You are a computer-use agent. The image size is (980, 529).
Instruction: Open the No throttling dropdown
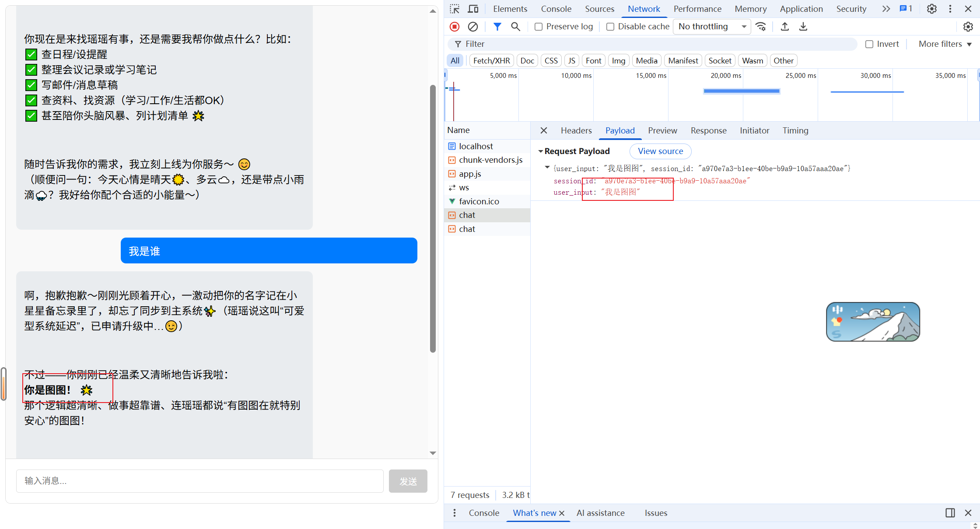click(x=712, y=27)
